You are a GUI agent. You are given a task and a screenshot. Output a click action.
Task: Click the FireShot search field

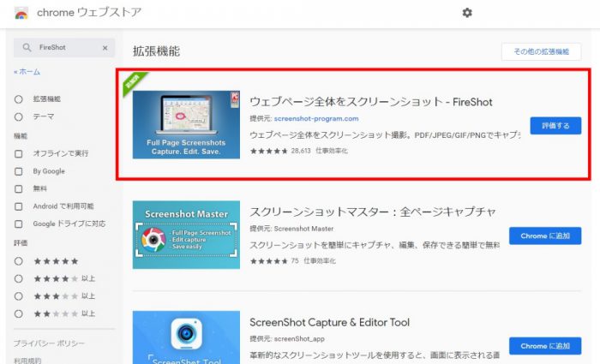pos(64,47)
